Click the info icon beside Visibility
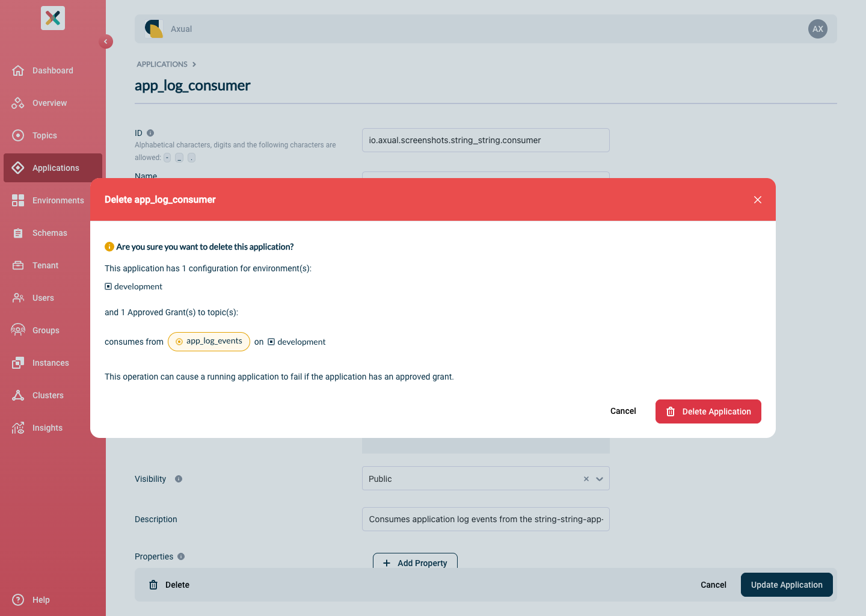Image resolution: width=866 pixels, height=616 pixels. (179, 479)
